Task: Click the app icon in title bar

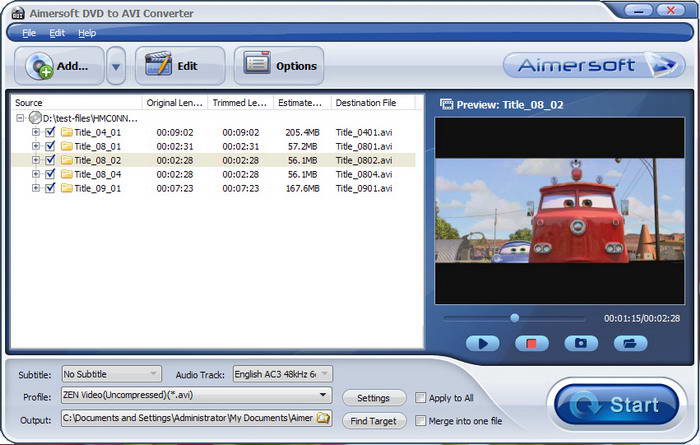Action: [x=17, y=13]
